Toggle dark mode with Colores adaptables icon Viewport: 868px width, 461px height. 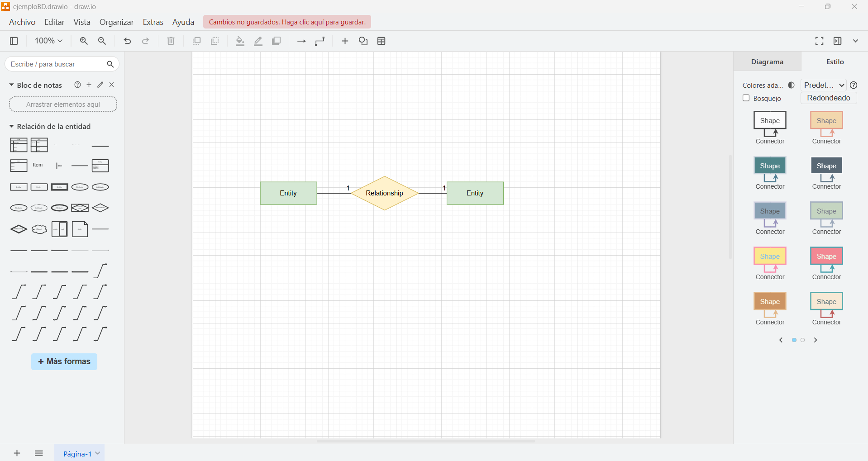(792, 85)
